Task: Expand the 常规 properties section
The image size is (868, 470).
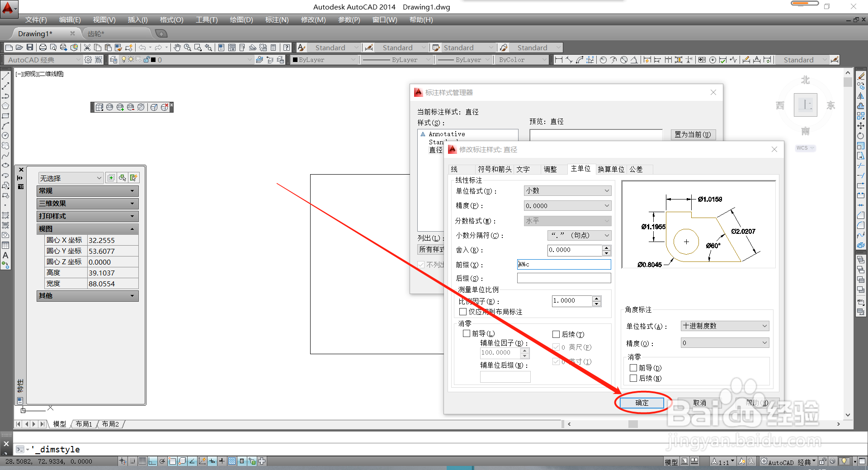Action: point(87,191)
